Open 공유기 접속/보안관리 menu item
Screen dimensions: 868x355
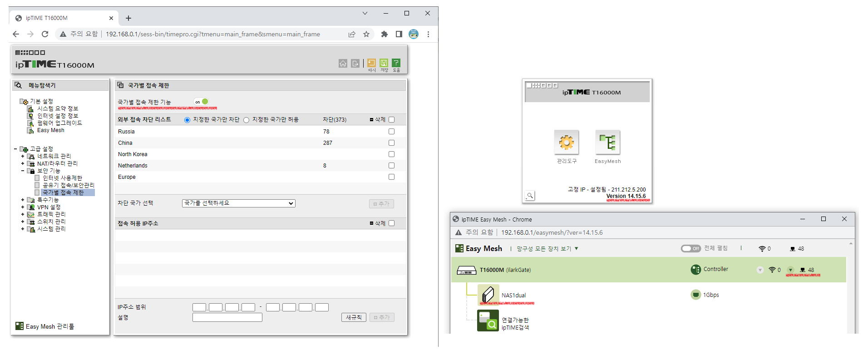pyautogui.click(x=69, y=185)
